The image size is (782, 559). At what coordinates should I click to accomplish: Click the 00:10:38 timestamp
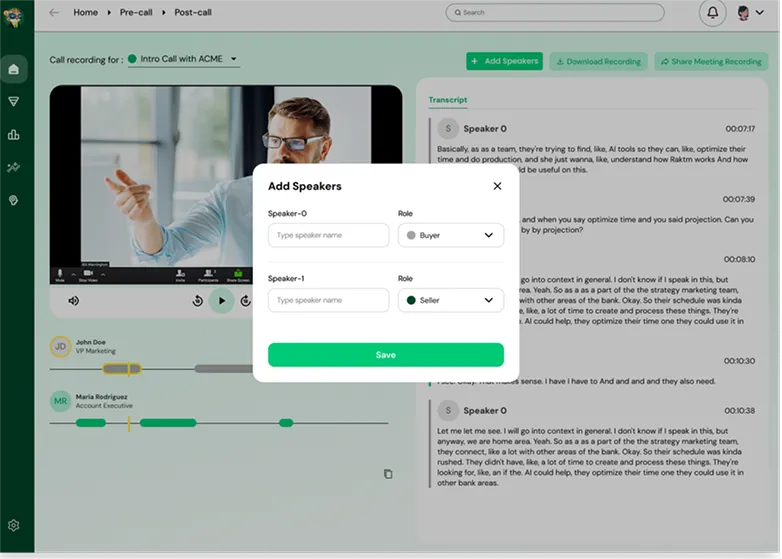[740, 411]
